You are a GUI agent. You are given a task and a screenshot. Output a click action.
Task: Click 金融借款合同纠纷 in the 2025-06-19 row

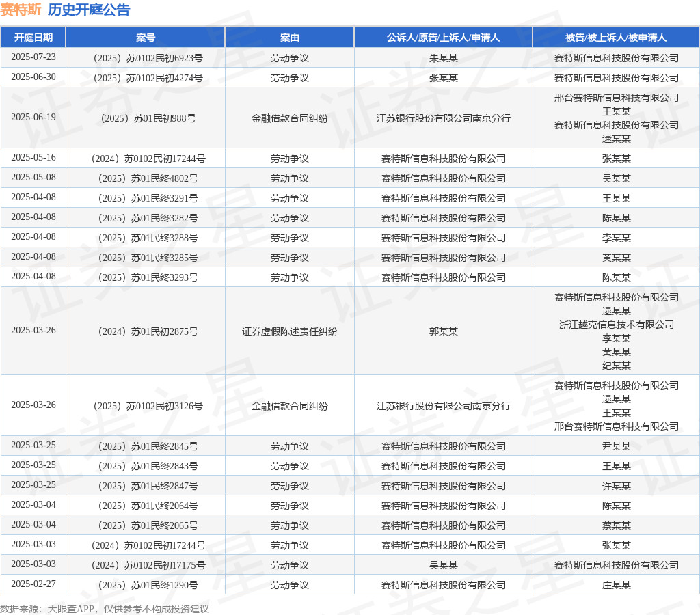pos(289,118)
